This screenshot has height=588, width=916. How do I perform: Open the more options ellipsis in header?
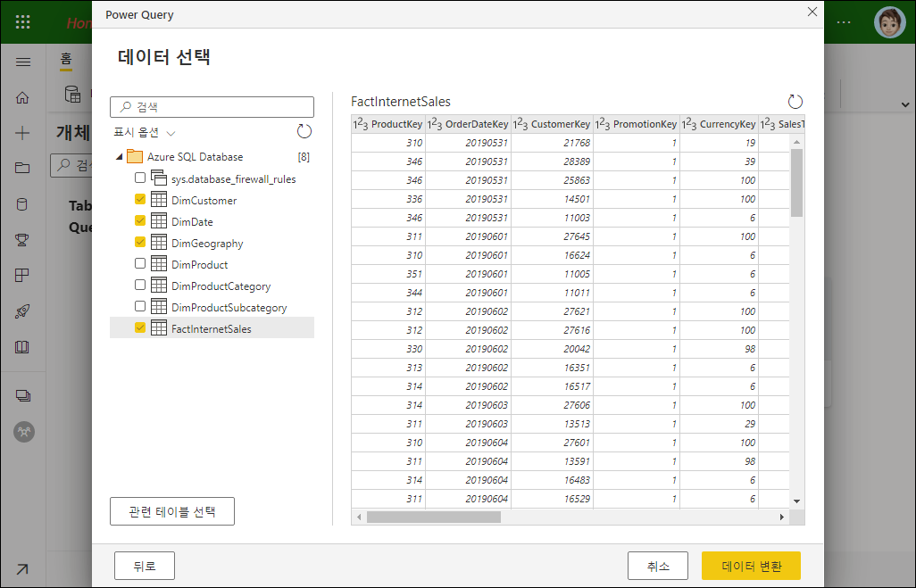point(844,22)
